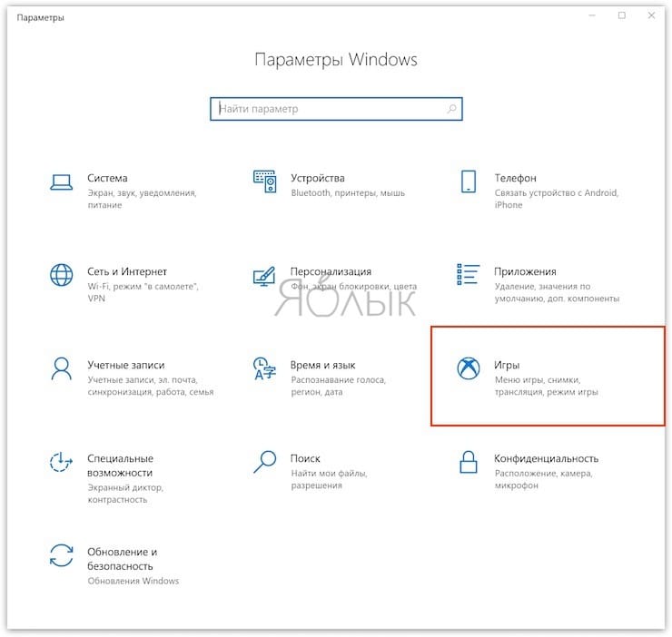Minimize the Параметры window
This screenshot has width=672, height=637.
(x=592, y=15)
